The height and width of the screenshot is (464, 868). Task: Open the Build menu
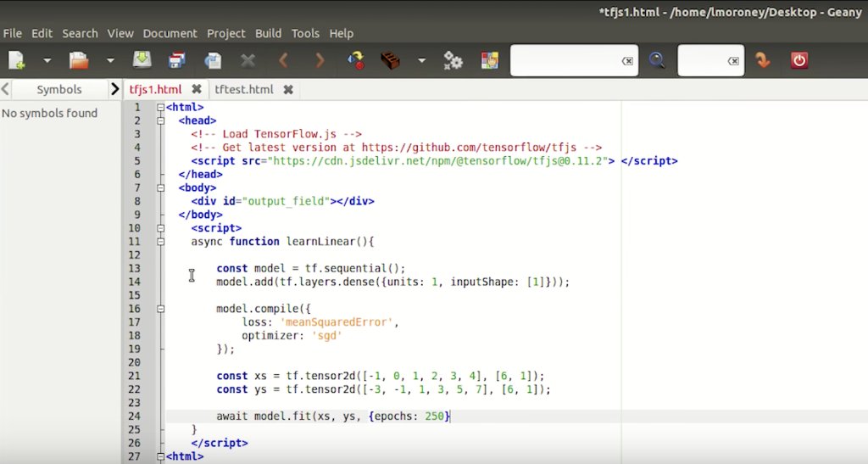[x=268, y=33]
